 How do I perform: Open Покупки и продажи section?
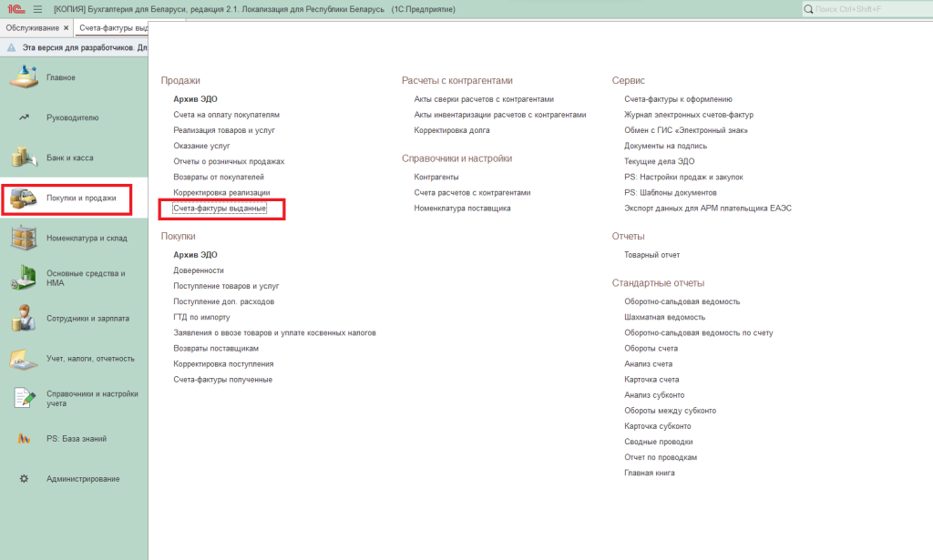[80, 198]
